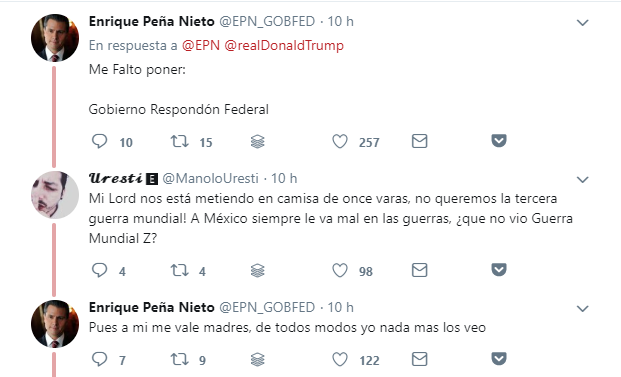The image size is (621, 377).
Task: Retweet Uresti's tweet with 4 retweets
Action: pyautogui.click(x=179, y=270)
